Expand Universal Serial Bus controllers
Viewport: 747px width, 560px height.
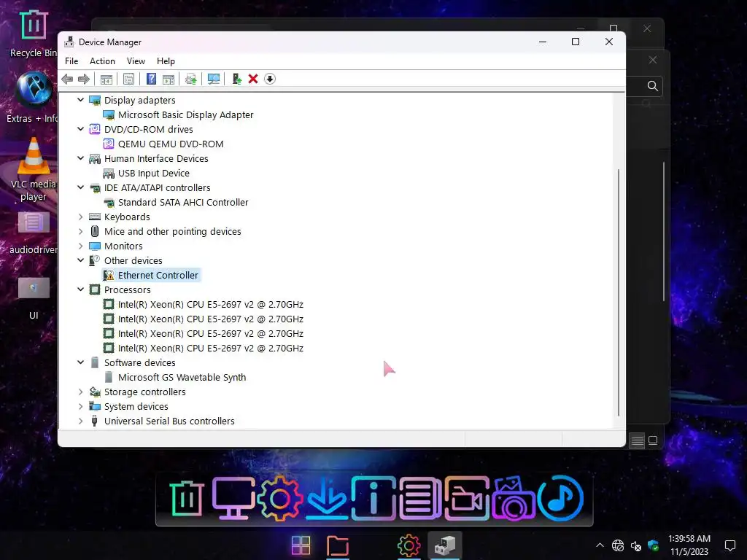(x=80, y=421)
